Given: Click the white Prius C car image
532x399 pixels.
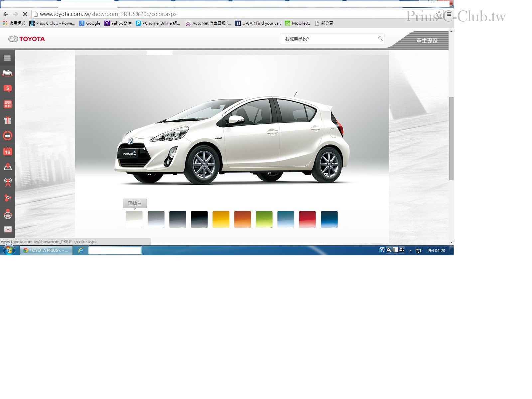Looking at the screenshot, I should [232, 140].
